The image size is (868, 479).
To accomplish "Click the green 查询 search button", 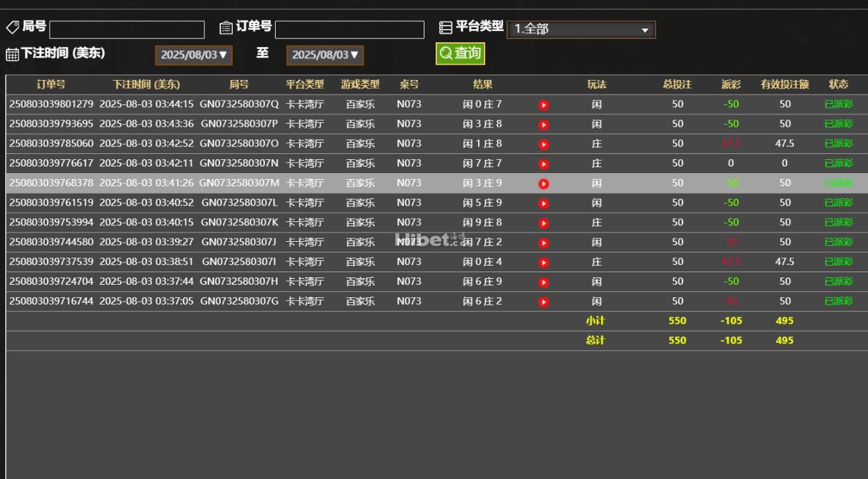I will click(x=460, y=54).
